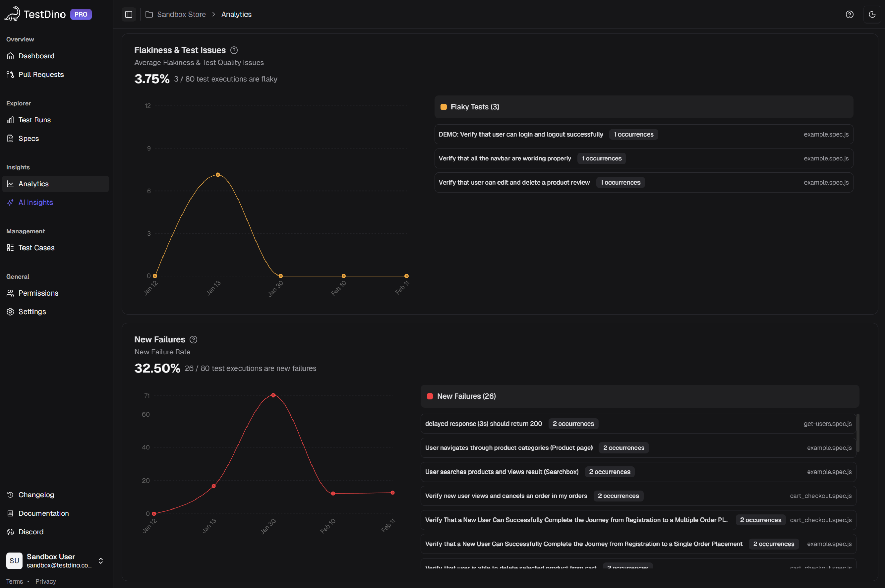Image resolution: width=885 pixels, height=588 pixels.
Task: Show info tooltip beside Flakiness & Test Issues
Action: pos(234,50)
